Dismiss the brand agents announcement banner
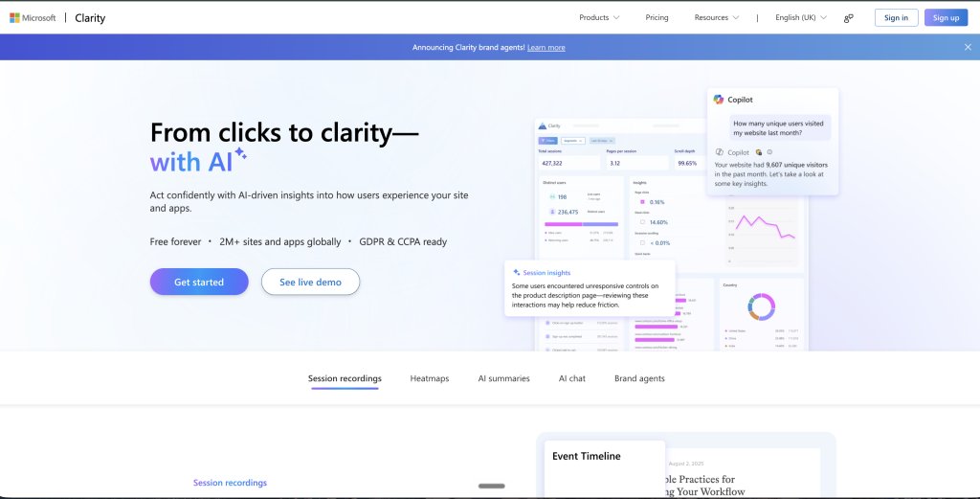The width and height of the screenshot is (980, 499). 968,47
